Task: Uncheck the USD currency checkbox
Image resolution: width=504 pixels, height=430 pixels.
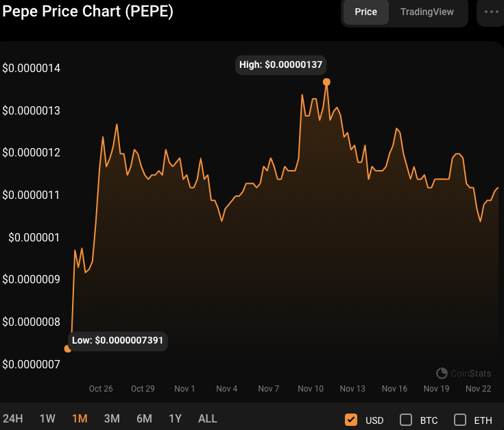Action: click(351, 420)
